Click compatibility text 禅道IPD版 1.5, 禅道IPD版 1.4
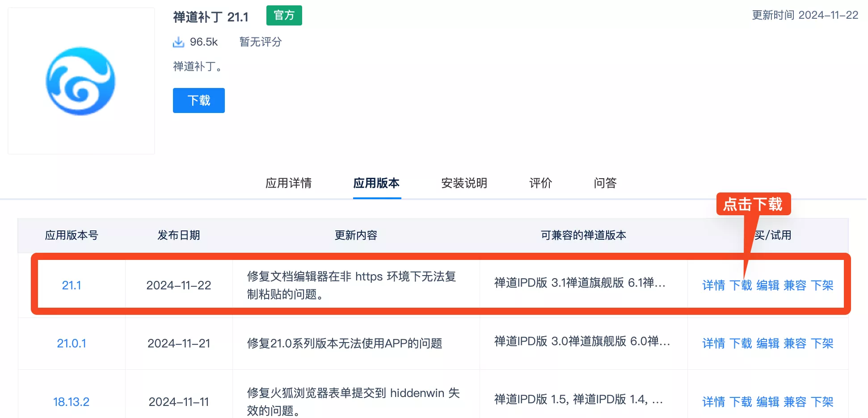This screenshot has height=418, width=868. pyautogui.click(x=579, y=399)
